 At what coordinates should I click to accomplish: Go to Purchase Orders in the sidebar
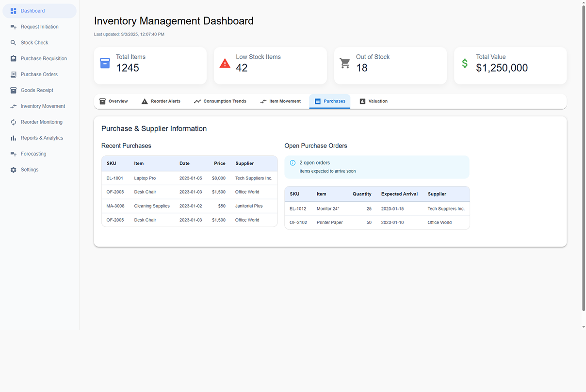click(x=40, y=74)
